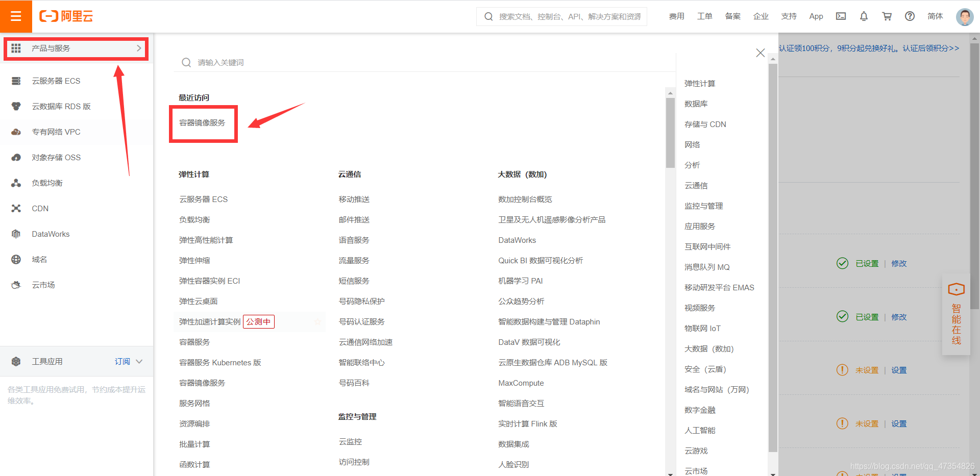Click the cloud marketplace icon in sidebar
This screenshot has height=476, width=980.
point(16,285)
